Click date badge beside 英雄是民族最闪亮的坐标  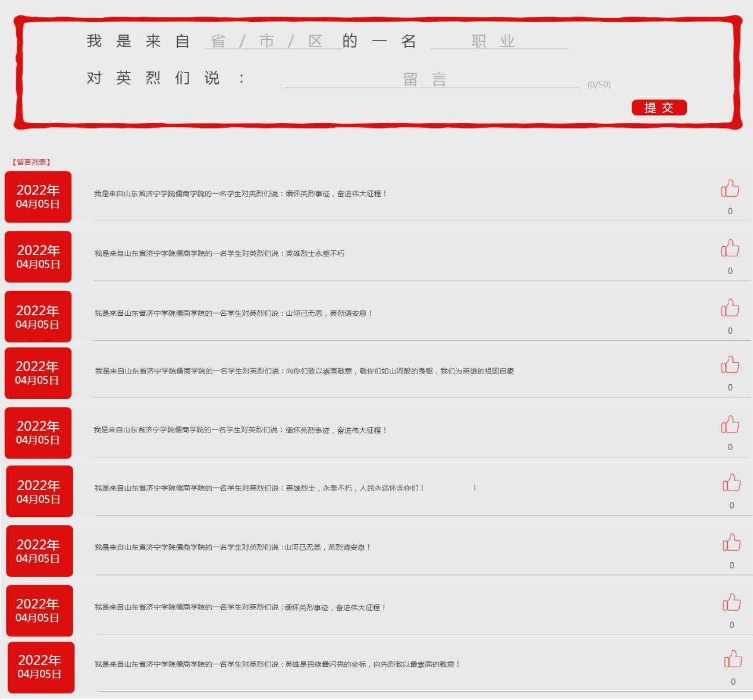[41, 667]
